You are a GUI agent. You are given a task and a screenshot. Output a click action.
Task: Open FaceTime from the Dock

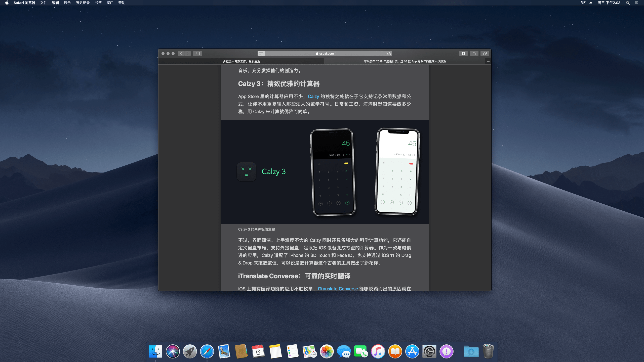(361, 351)
